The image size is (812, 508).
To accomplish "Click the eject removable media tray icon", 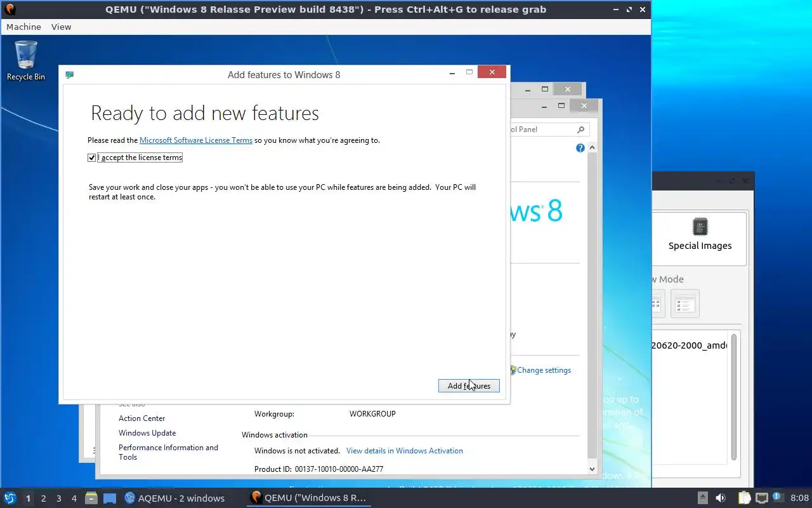I will coord(703,498).
